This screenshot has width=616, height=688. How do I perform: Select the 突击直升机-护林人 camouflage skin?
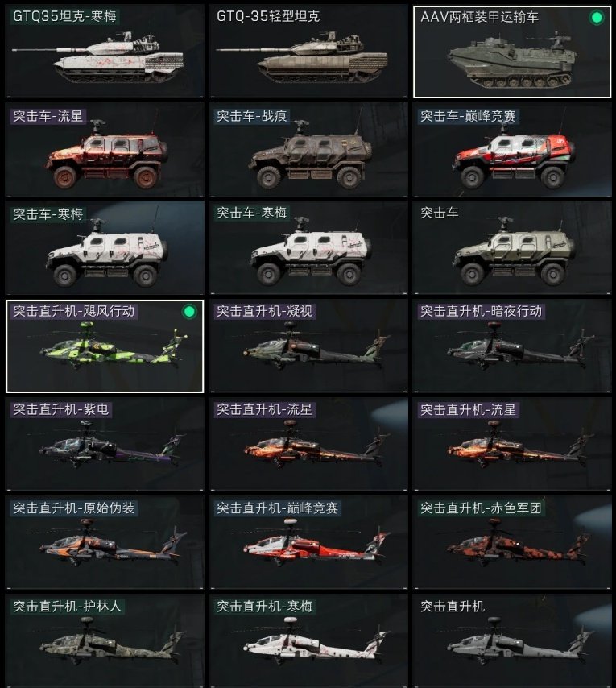click(105, 640)
